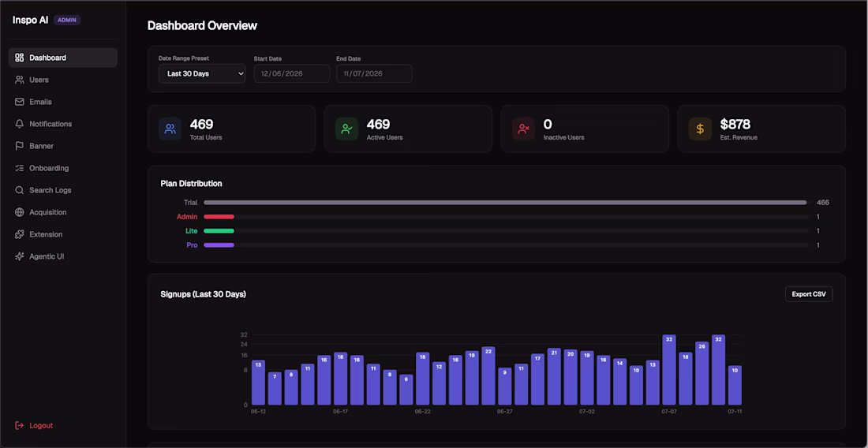Go to the Acquisition page
This screenshot has height=448, width=868.
tap(62, 212)
